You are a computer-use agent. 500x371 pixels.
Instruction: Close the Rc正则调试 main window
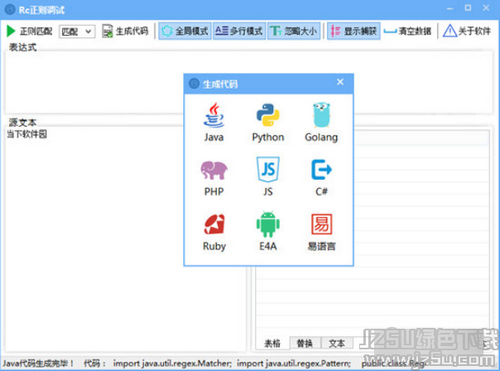tap(486, 8)
